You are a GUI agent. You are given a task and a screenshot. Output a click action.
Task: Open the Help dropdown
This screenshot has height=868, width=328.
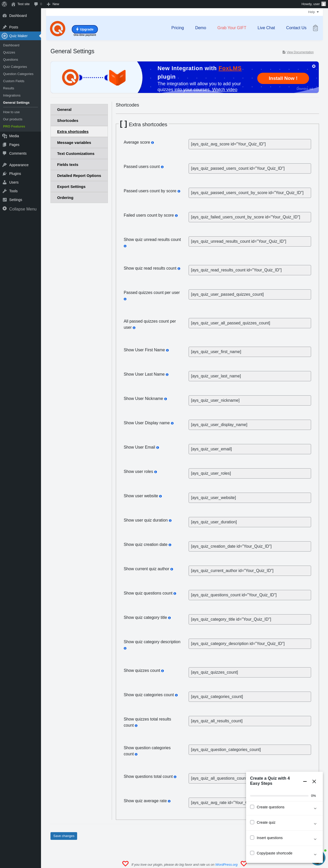click(313, 12)
